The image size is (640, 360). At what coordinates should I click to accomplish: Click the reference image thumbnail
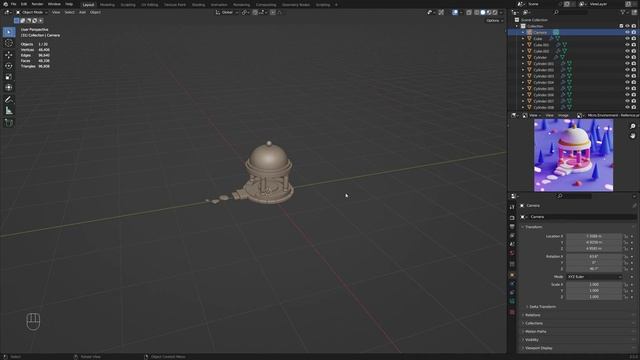(x=573, y=155)
